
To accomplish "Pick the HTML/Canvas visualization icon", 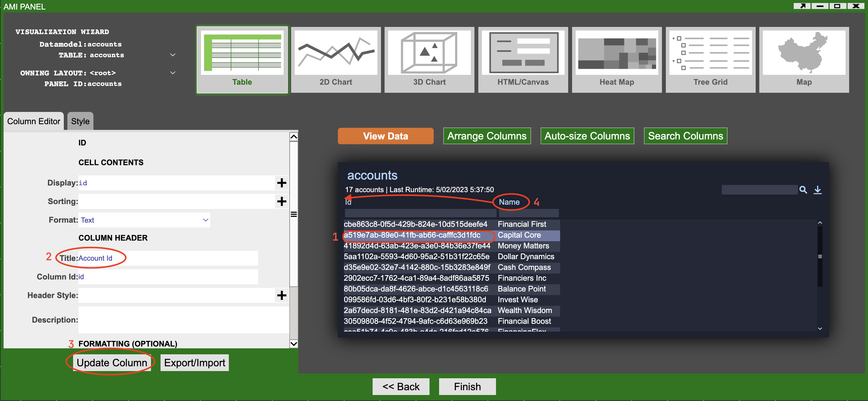I will point(523,59).
